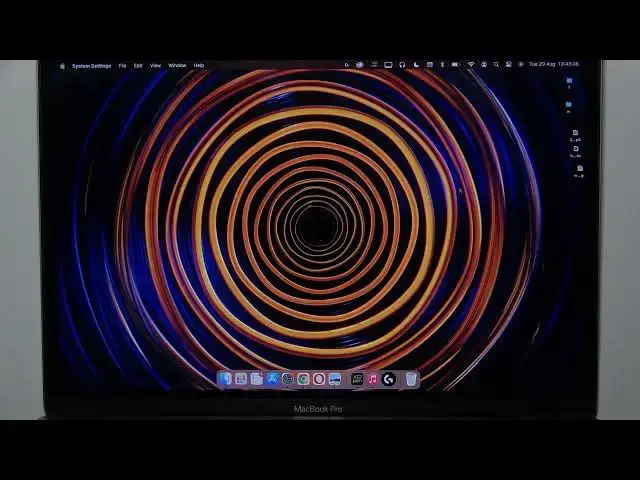Screen dimensions: 640x480
Task: Launch Music from the Dock
Action: [373, 379]
